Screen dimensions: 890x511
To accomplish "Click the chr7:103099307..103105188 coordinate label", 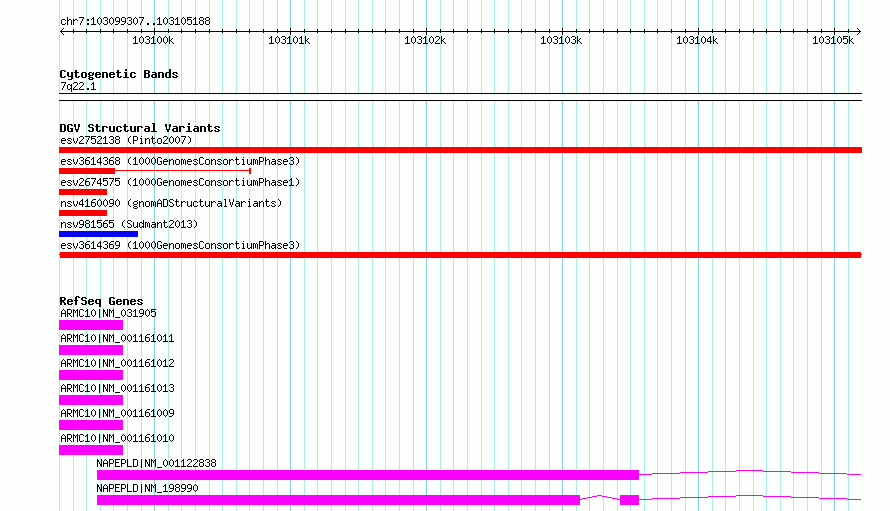I will point(135,21).
